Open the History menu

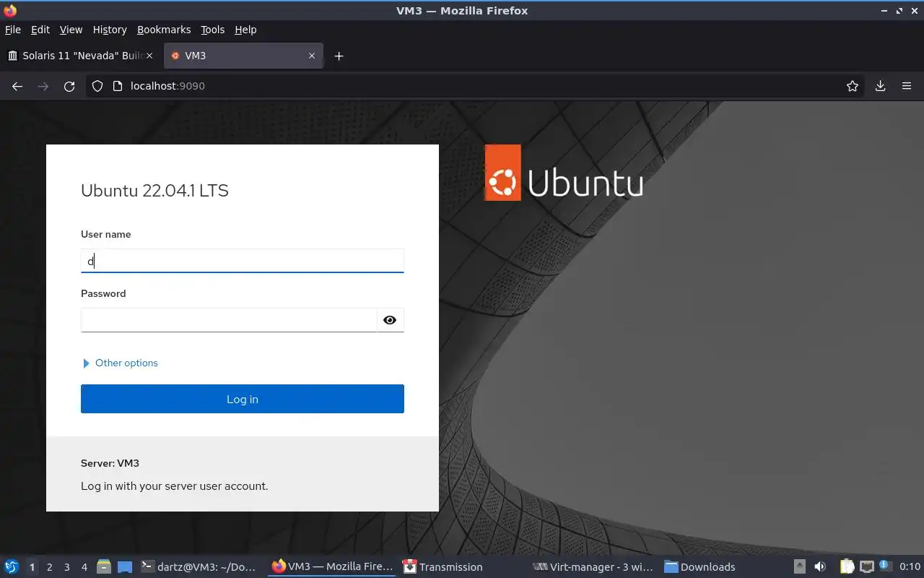pos(110,30)
